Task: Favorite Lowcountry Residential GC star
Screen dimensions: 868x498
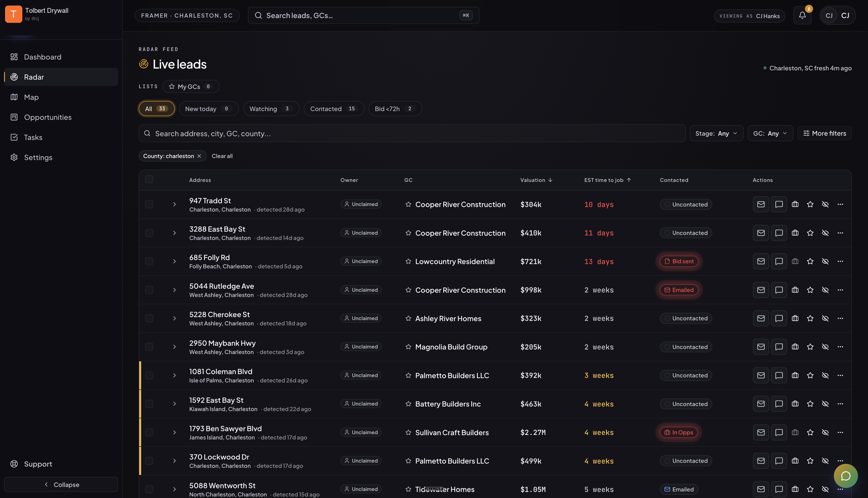Action: coord(408,261)
